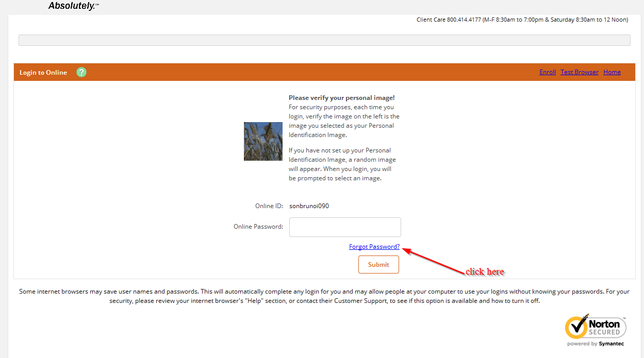Click the Online ID value sonbrunoi090
Image resolution: width=644 pixels, height=358 pixels.
pyautogui.click(x=309, y=206)
